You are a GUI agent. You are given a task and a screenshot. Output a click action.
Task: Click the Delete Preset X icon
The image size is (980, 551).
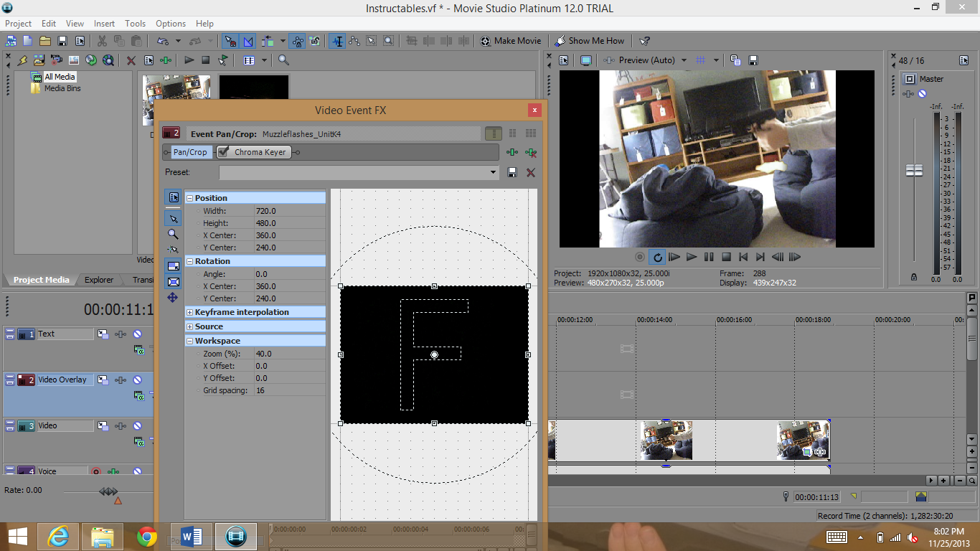click(531, 172)
